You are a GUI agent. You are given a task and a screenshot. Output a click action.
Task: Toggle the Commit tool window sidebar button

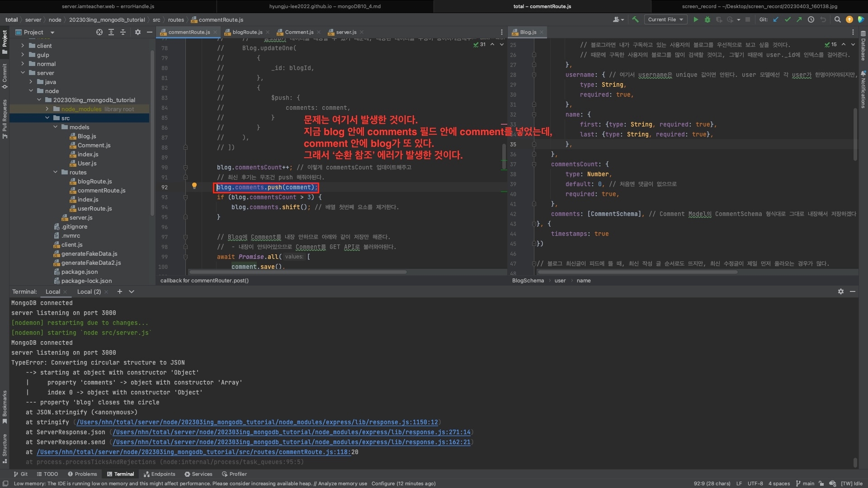pyautogui.click(x=5, y=76)
